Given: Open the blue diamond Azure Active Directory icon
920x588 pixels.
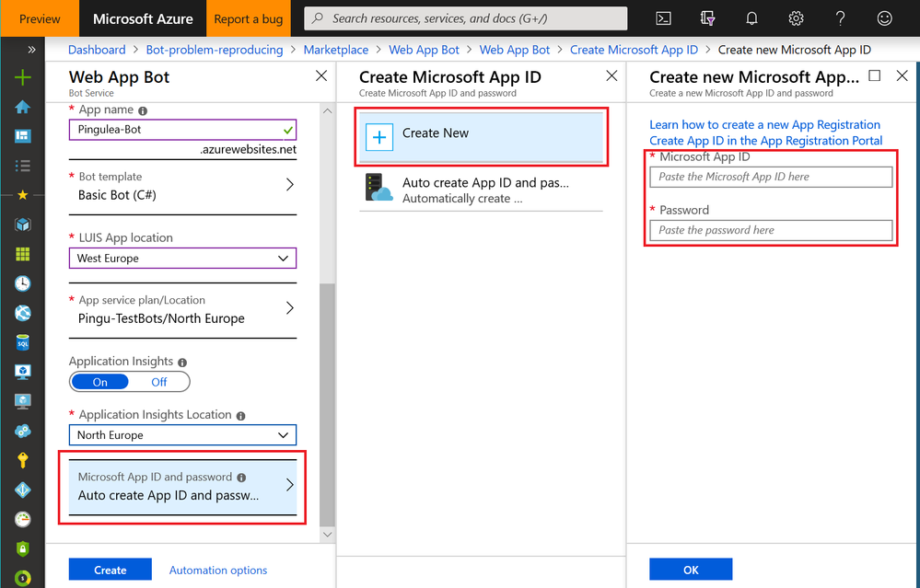Looking at the screenshot, I should 22,490.
